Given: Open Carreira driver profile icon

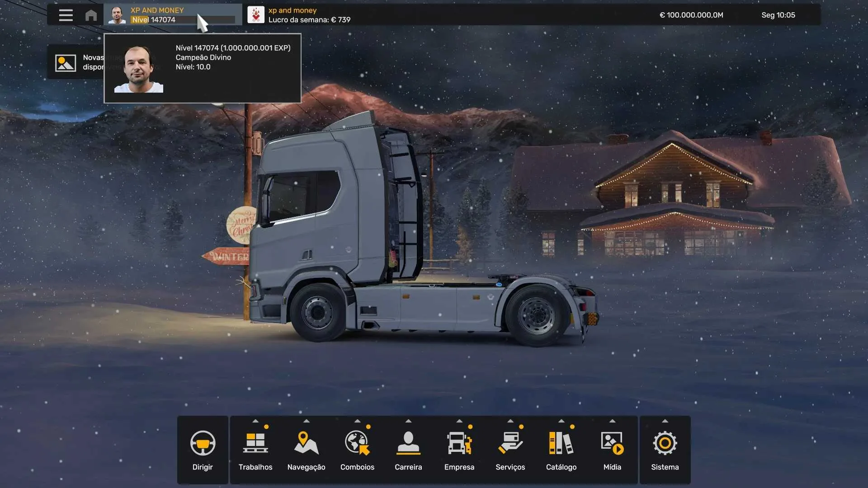Looking at the screenshot, I should (408, 443).
